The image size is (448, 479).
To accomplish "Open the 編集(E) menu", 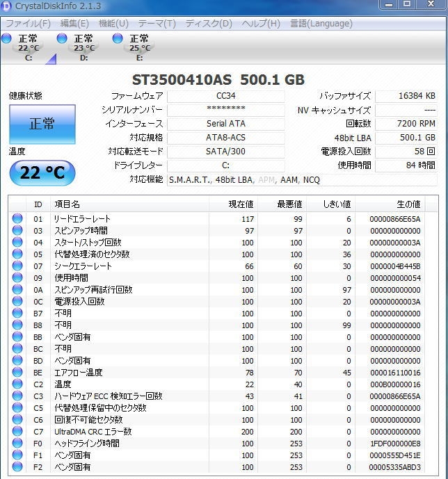I will [74, 24].
